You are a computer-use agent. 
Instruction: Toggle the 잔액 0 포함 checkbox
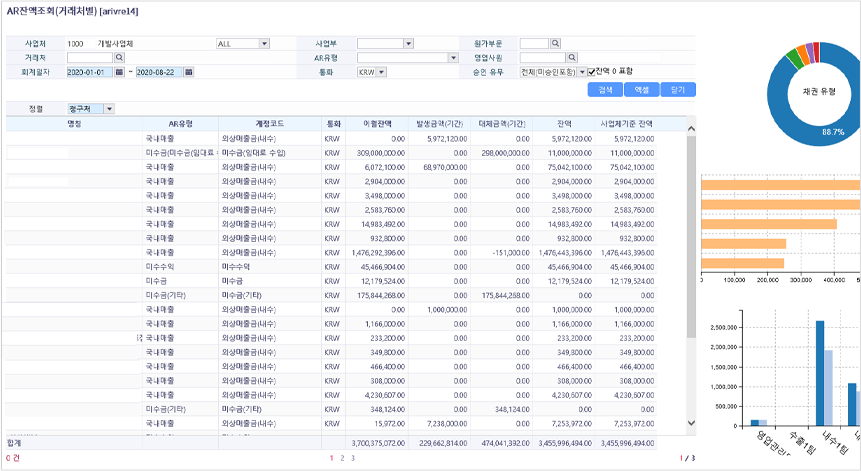tap(590, 72)
